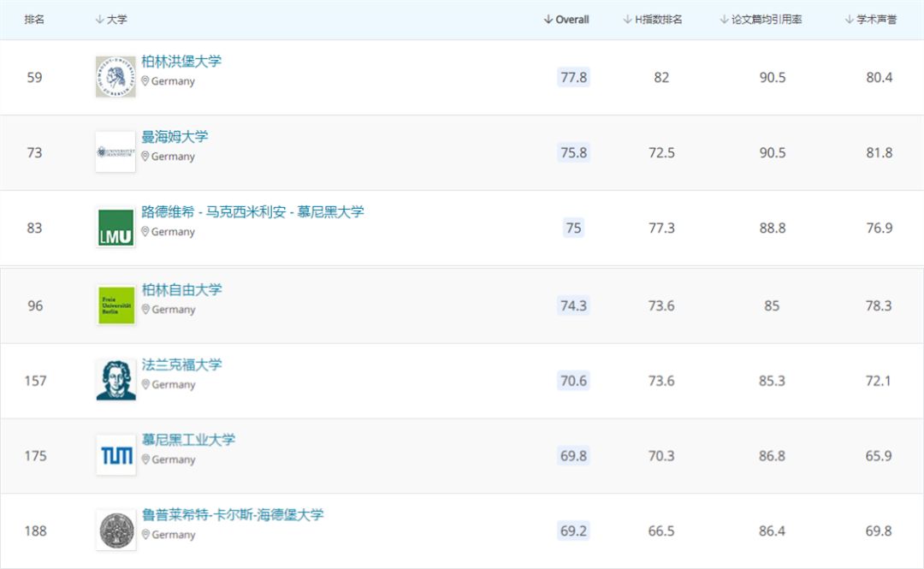Select the Overall score 69.2

(x=573, y=530)
